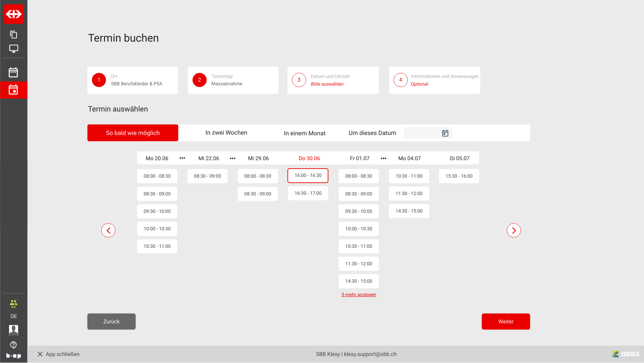
Task: Switch to In zwei Wochen tab
Action: coord(226,133)
